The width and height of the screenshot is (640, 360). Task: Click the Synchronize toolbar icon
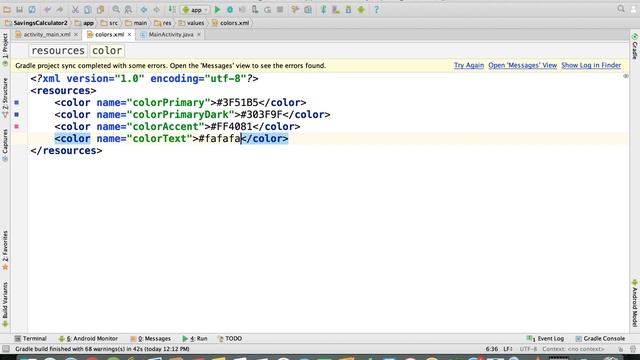pyautogui.click(x=32, y=9)
